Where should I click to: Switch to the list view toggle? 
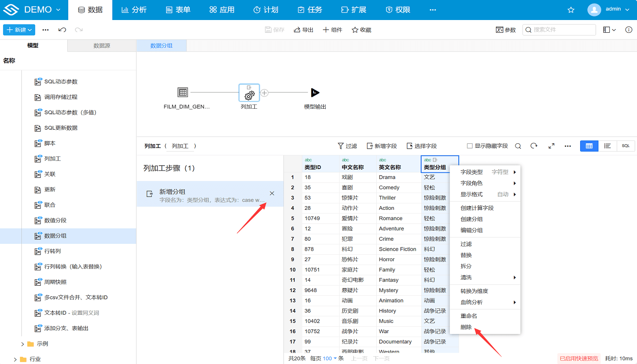point(607,146)
